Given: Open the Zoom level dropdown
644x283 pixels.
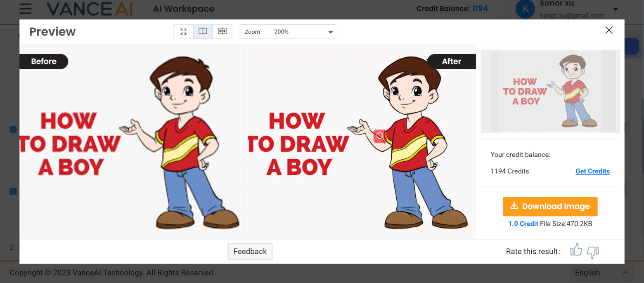Looking at the screenshot, I should coord(288,31).
